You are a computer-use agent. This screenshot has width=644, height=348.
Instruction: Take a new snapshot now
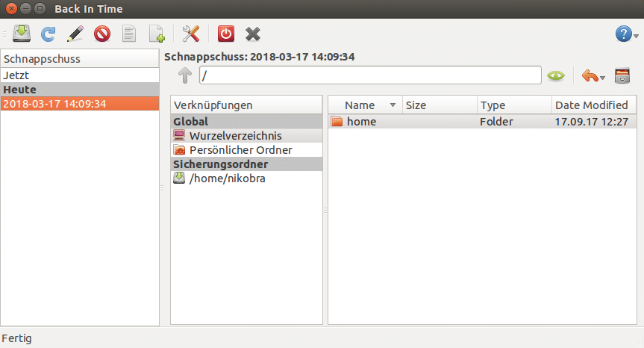click(22, 34)
